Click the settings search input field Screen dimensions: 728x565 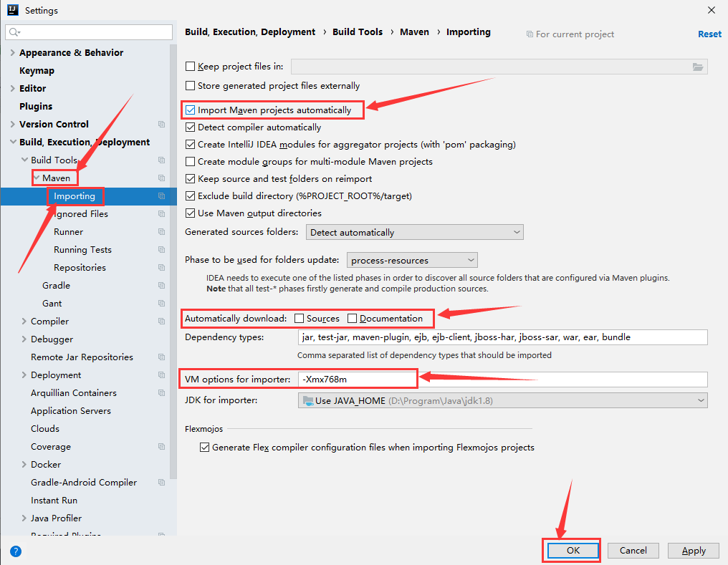point(89,32)
